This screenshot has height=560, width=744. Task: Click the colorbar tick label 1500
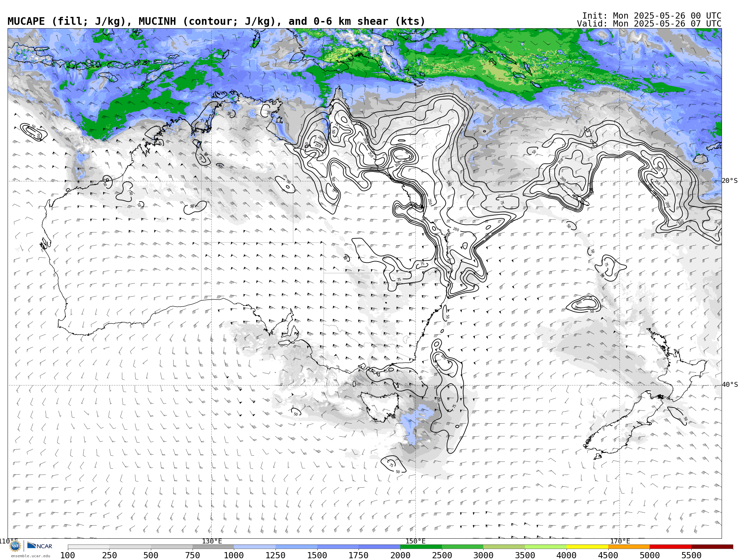[x=317, y=555]
